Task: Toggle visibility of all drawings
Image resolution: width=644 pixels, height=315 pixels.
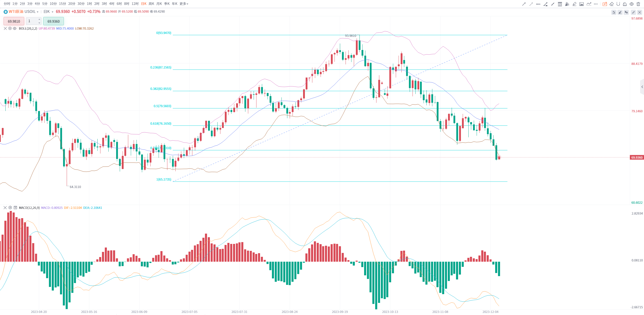Action: tap(632, 4)
